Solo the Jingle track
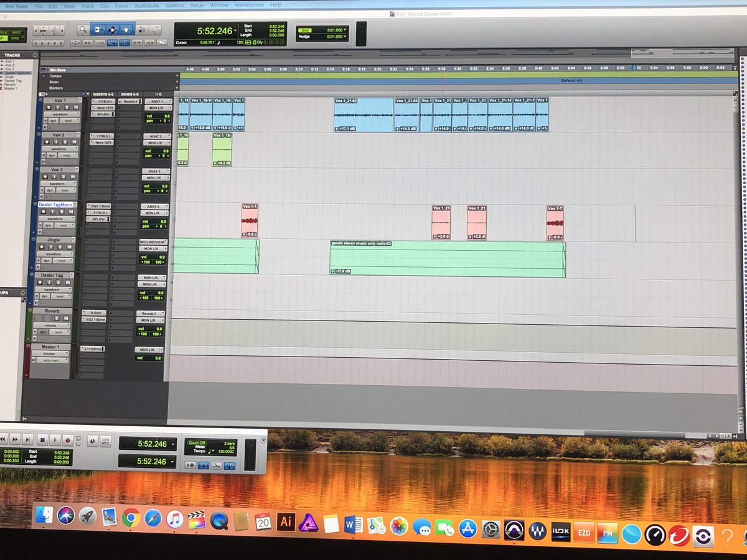Viewport: 747px width, 560px height. 60,247
